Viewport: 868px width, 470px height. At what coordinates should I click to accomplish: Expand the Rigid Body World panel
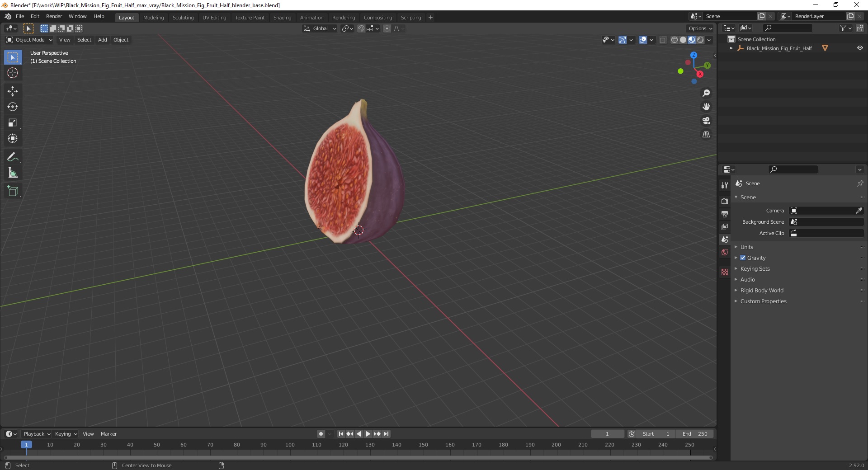762,291
